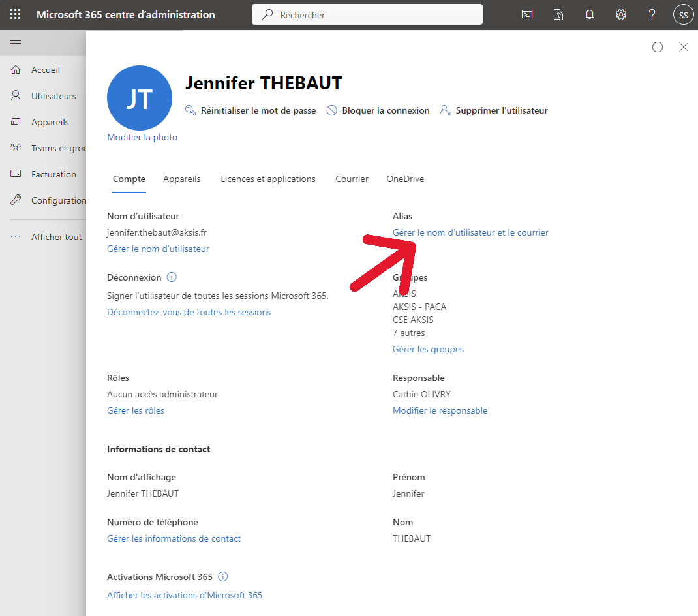Click the Appareils device icon
698x616 pixels.
pos(16,121)
